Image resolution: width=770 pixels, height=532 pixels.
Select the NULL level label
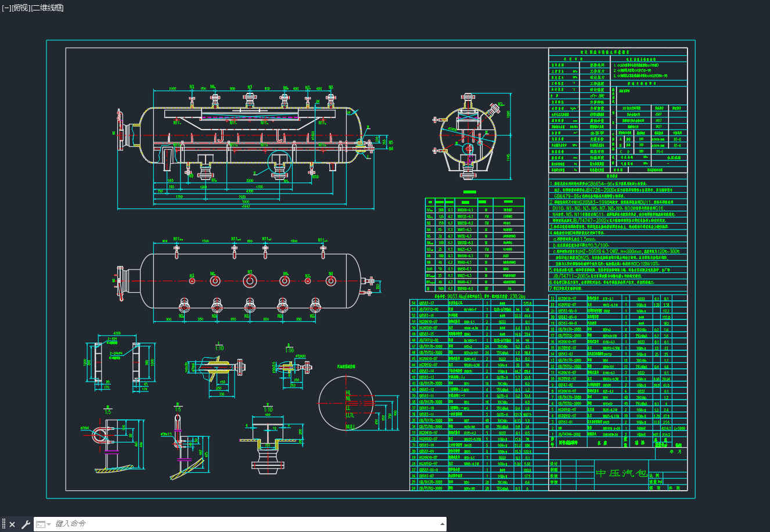click(350, 427)
